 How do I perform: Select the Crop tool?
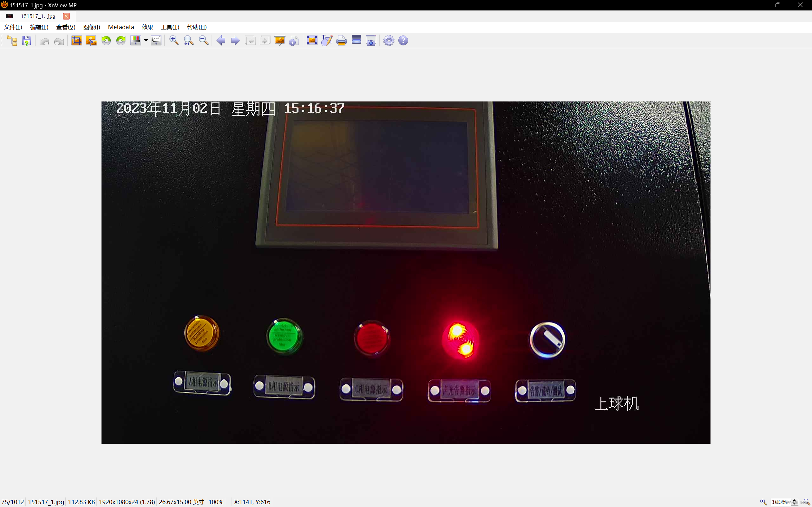[x=76, y=40]
